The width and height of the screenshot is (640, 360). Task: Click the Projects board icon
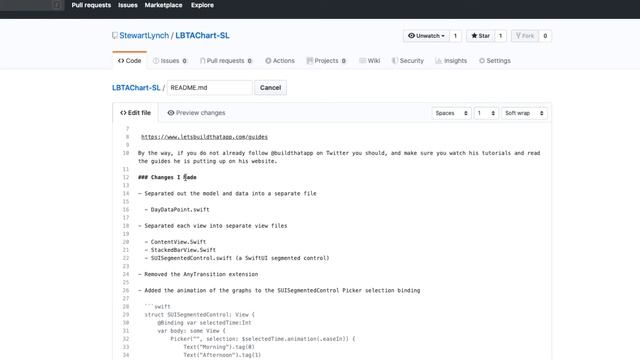coord(310,61)
